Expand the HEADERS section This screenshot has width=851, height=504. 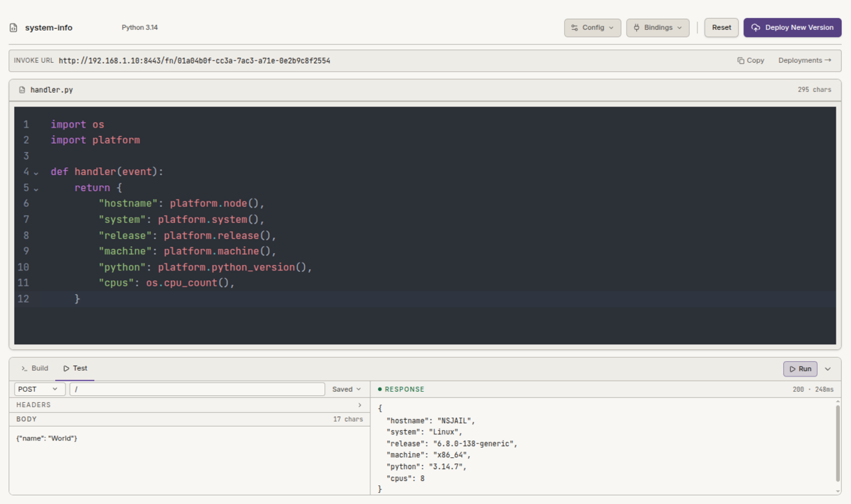tap(189, 404)
